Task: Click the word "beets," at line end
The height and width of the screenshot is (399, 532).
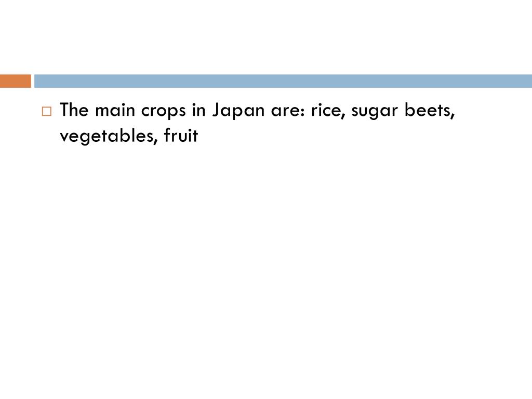Action: 430,110
